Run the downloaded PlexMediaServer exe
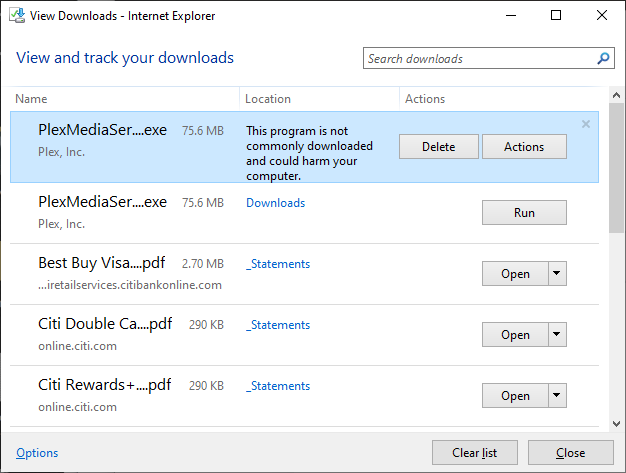This screenshot has width=626, height=473. [524, 213]
